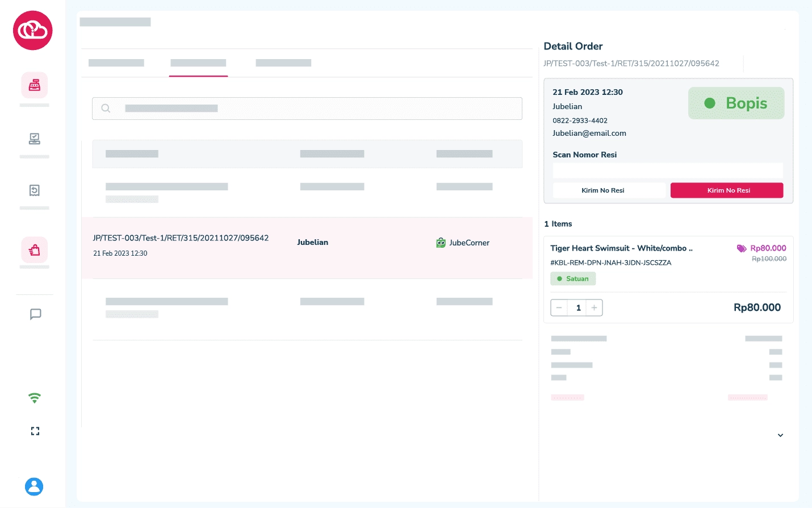
Task: Switch to the first placeholder tab
Action: pos(116,63)
